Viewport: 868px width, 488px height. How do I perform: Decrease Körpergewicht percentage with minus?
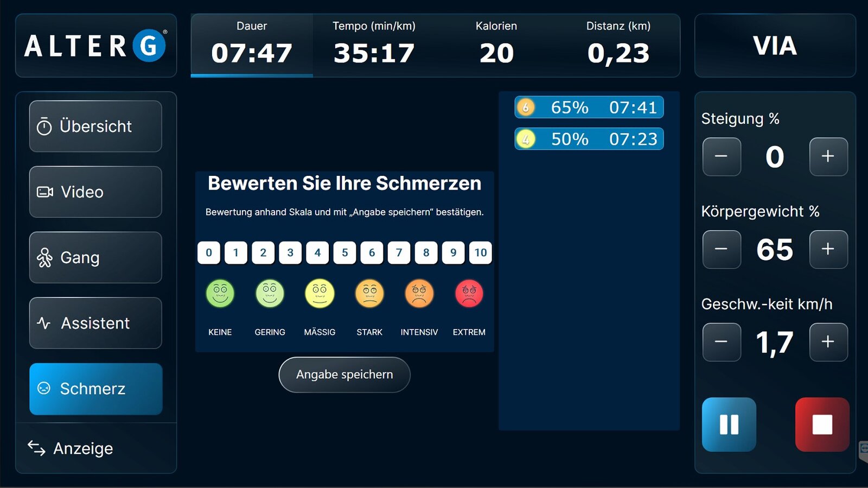722,250
